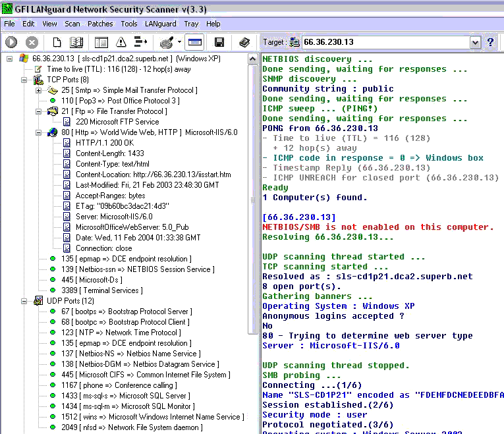Viewport: 504px width, 434px height.
Task: Open the Target address dropdown arrow
Action: [475, 42]
